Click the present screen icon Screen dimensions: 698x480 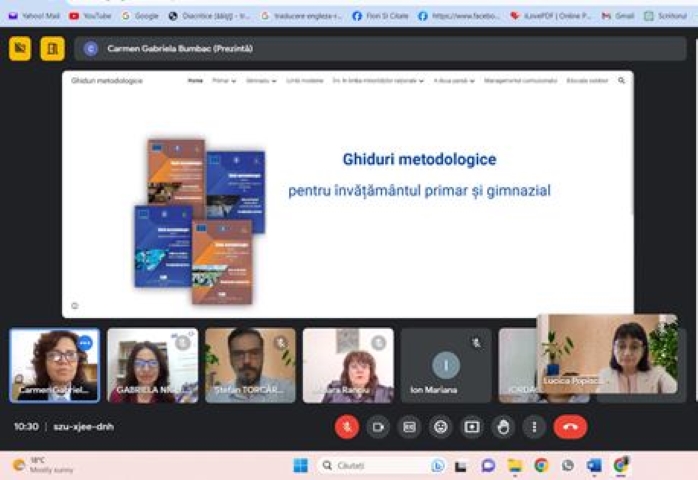[472, 427]
